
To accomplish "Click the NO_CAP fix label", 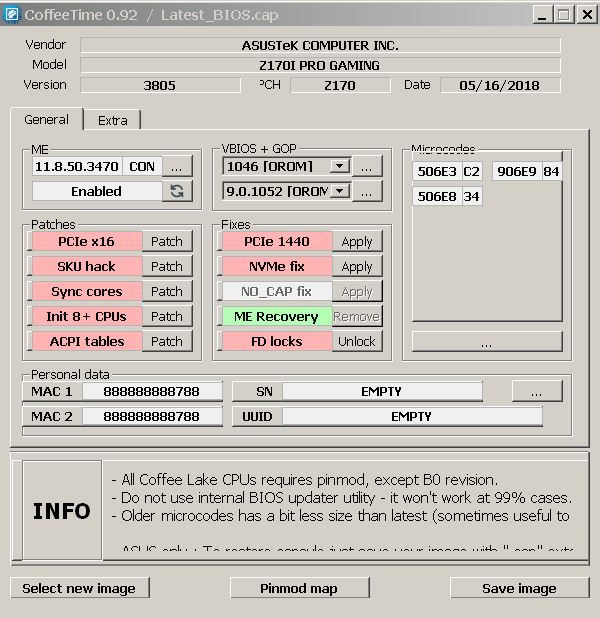I will click(277, 291).
